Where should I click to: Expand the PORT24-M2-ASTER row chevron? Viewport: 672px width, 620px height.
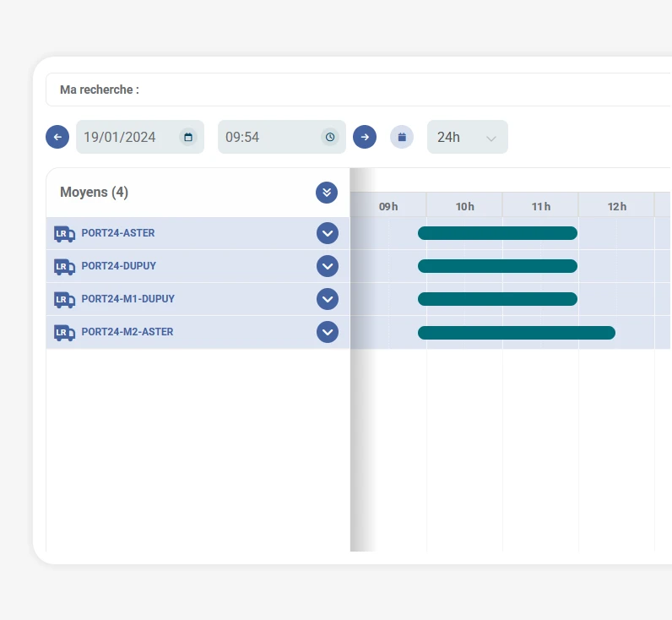(x=328, y=332)
